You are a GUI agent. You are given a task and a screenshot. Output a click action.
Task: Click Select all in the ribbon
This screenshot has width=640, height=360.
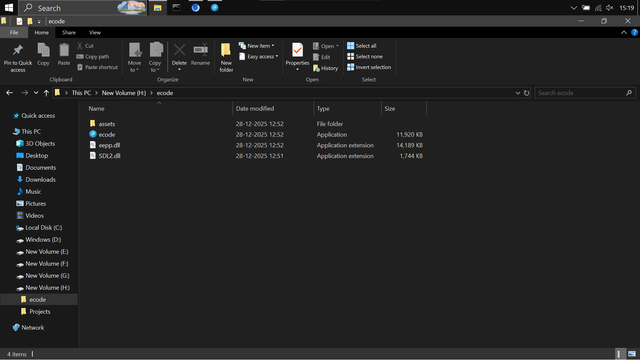(362, 46)
